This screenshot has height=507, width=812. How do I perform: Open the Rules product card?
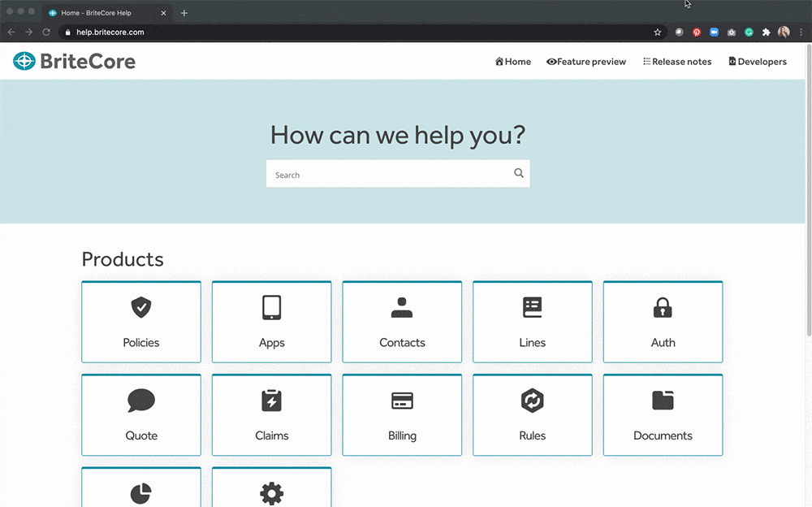[x=533, y=414]
